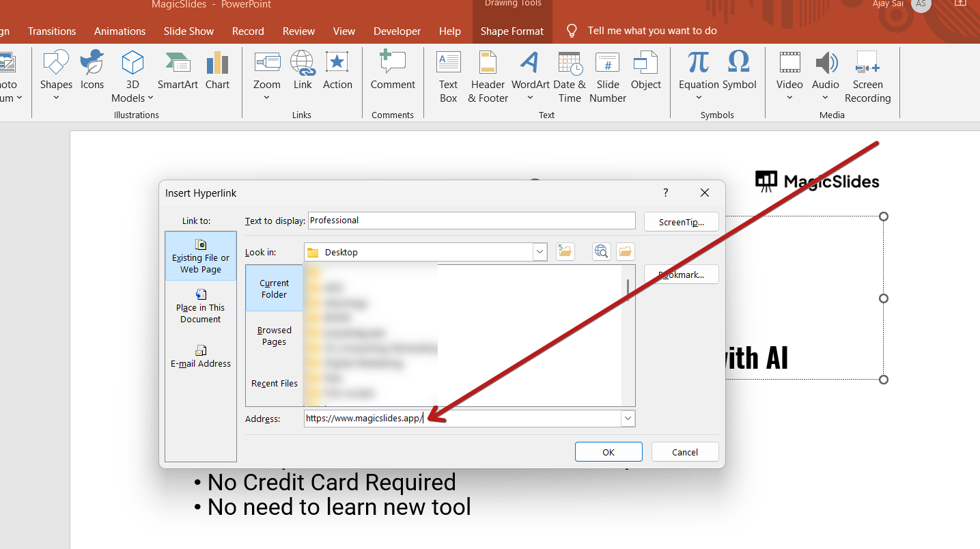Choose E-mail Address link type

pyautogui.click(x=201, y=356)
